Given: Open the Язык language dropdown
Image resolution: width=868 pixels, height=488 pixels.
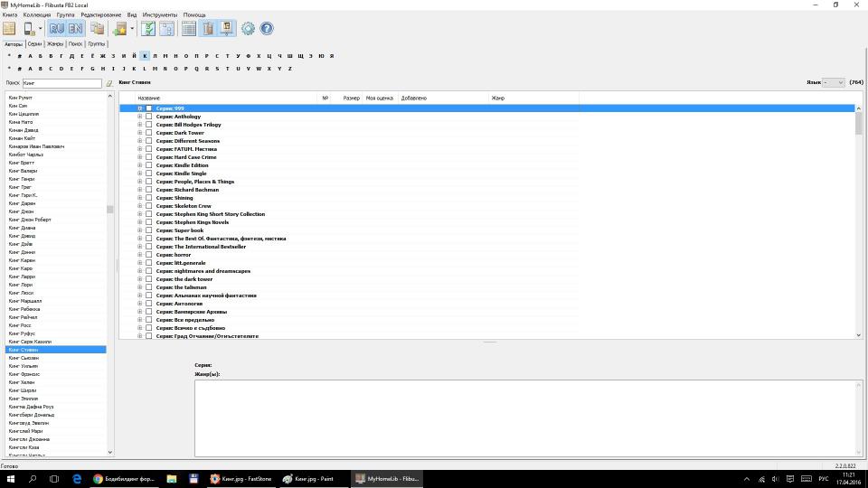Looking at the screenshot, I should pyautogui.click(x=834, y=82).
